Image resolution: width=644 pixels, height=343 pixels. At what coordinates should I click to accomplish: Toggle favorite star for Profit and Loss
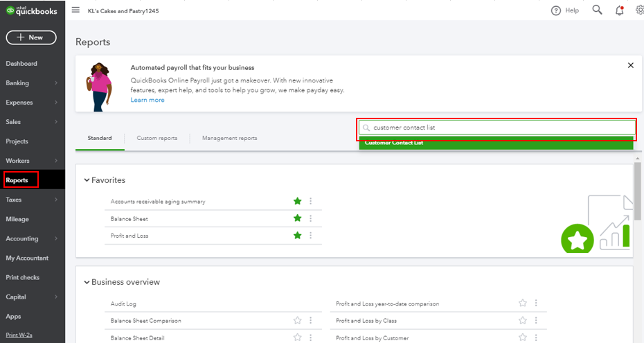click(298, 236)
